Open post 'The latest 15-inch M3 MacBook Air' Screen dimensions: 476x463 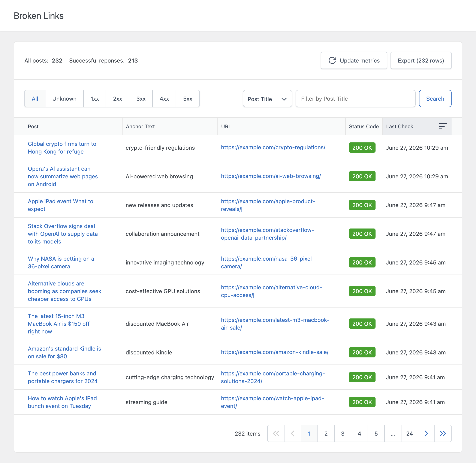click(x=59, y=324)
